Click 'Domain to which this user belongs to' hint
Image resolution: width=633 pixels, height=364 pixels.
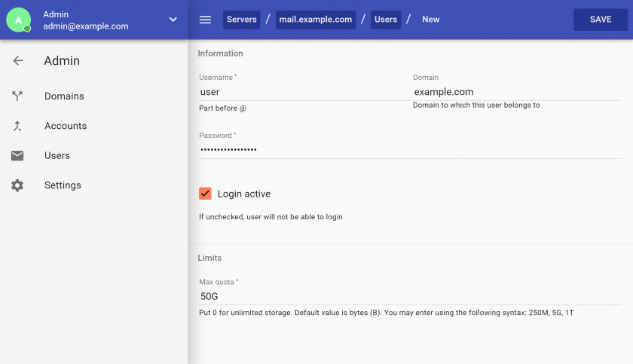476,105
